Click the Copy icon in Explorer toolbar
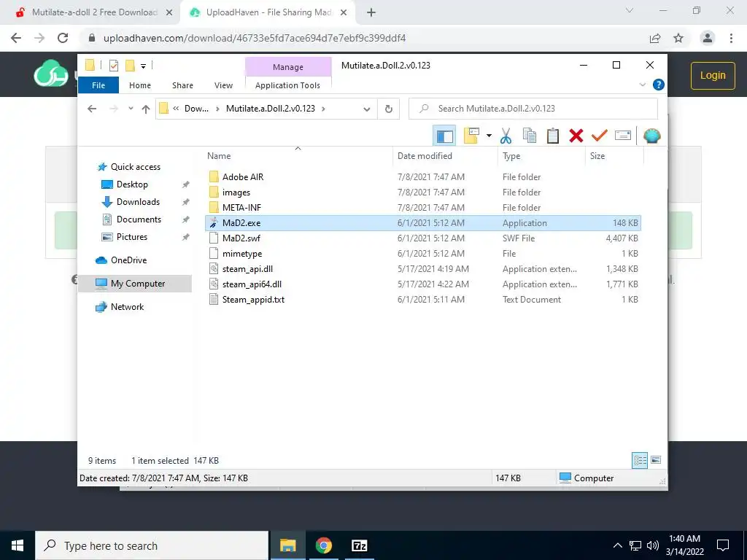Screen dimensions: 747x560 (530, 136)
